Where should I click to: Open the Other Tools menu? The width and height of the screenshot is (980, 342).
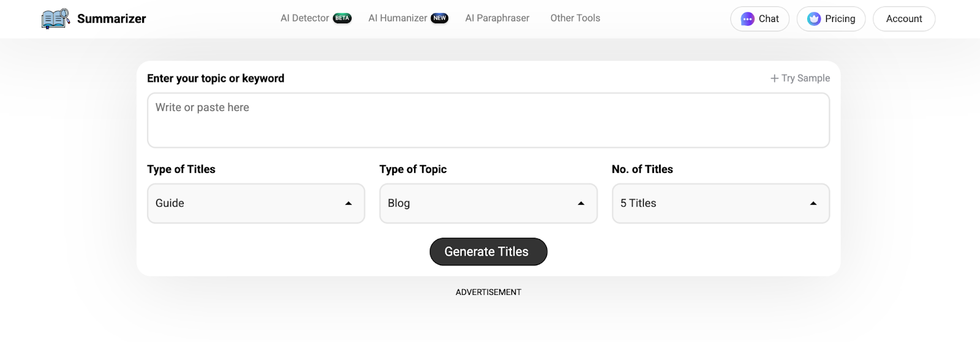(x=575, y=18)
